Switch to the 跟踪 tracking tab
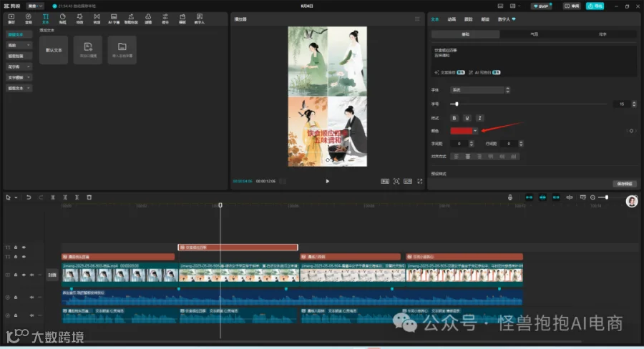 468,19
